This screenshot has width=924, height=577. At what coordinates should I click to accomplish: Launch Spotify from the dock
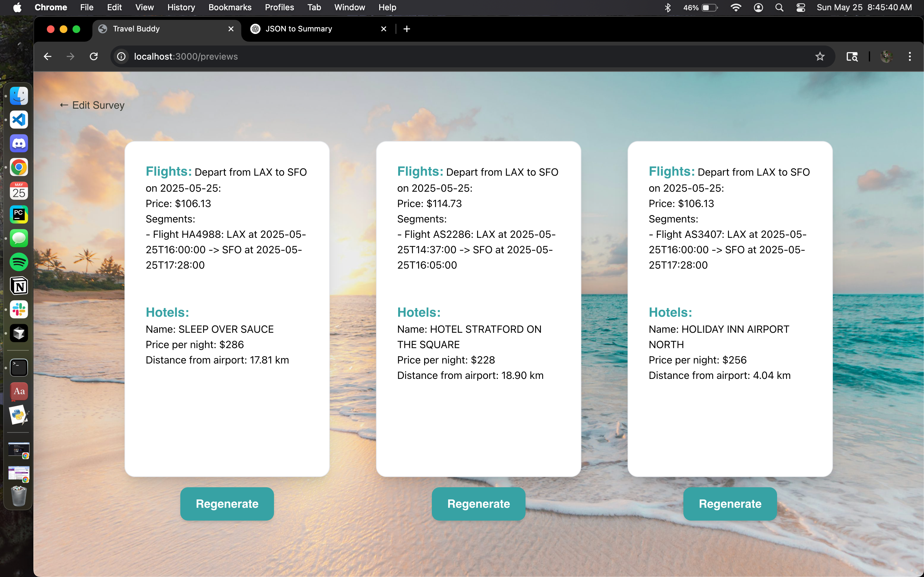click(x=19, y=262)
